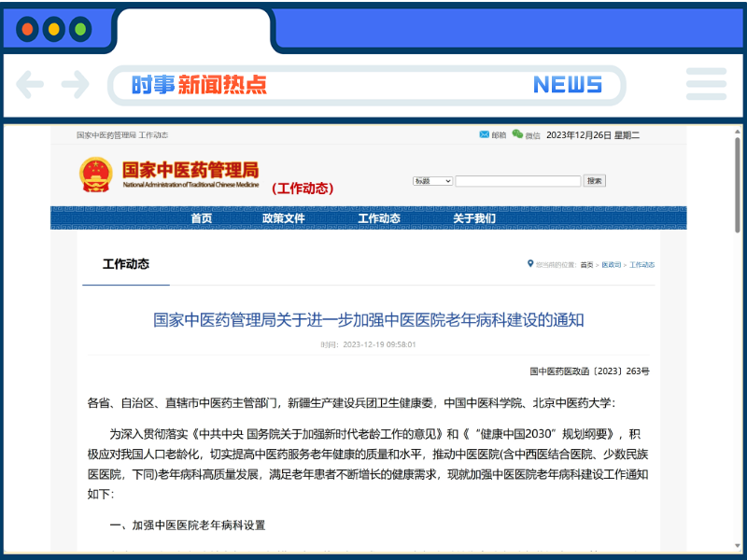Click the 国家中医药管理局 emblem logo
Viewport: 747px width, 560px height.
click(93, 175)
